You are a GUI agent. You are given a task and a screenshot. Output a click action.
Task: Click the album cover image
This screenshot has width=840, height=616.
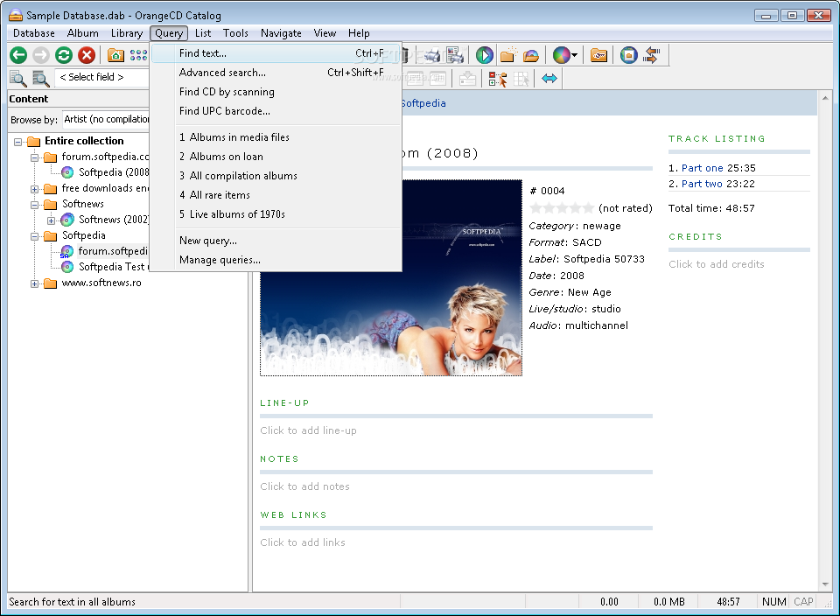coord(391,277)
